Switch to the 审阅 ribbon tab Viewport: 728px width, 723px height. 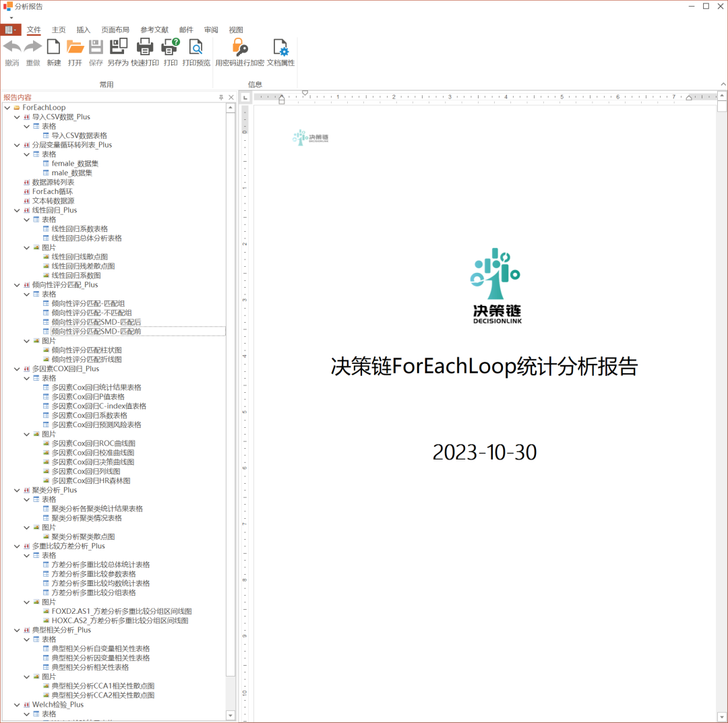point(211,30)
